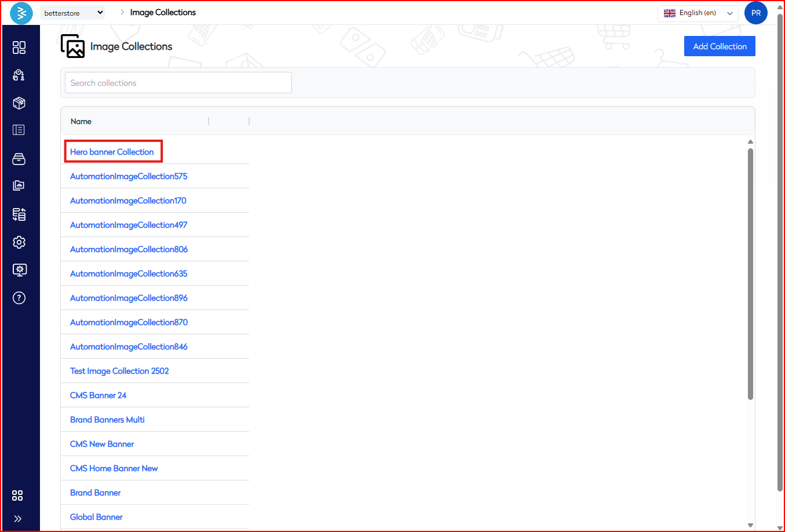
Task: Click the four-squares apps icon at sidebar bottom
Action: tap(18, 495)
